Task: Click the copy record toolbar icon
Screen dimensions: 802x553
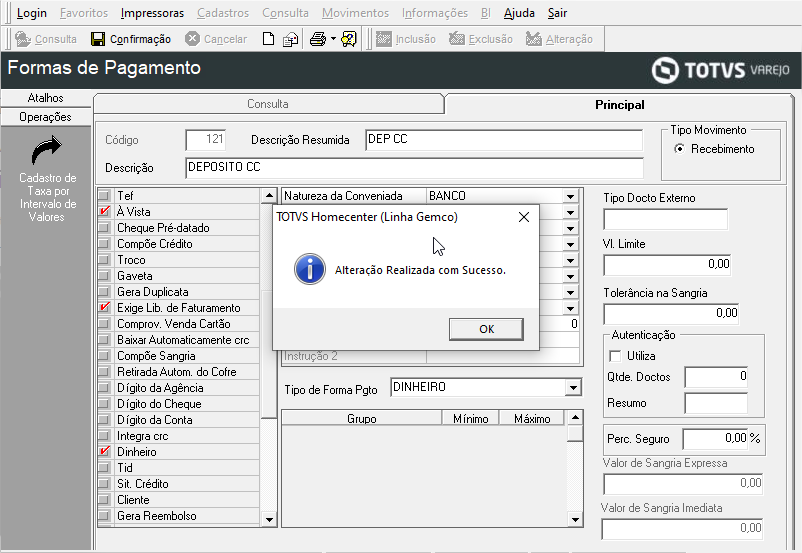Action: pyautogui.click(x=291, y=39)
